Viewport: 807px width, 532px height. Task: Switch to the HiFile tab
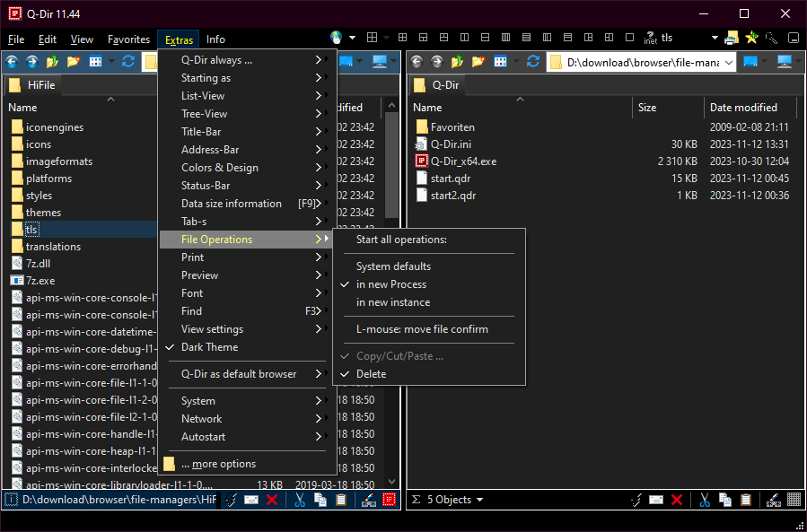pos(39,85)
